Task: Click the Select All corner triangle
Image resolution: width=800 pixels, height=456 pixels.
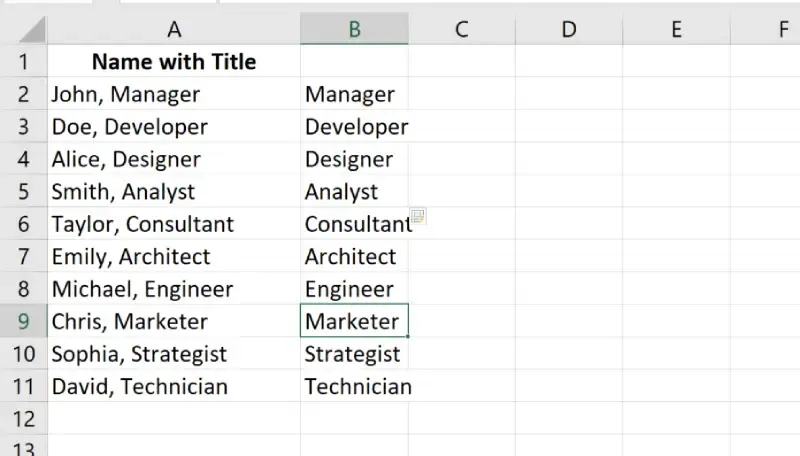Action: [32, 30]
